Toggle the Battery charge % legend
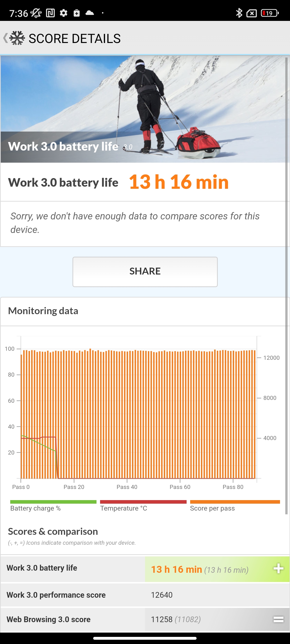The height and width of the screenshot is (644, 290). 53,506
